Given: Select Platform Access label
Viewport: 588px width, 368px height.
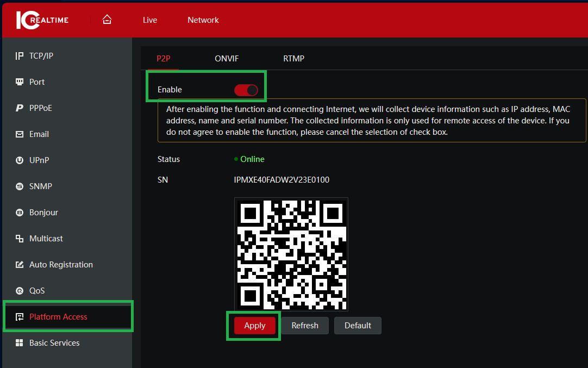Looking at the screenshot, I should 58,316.
